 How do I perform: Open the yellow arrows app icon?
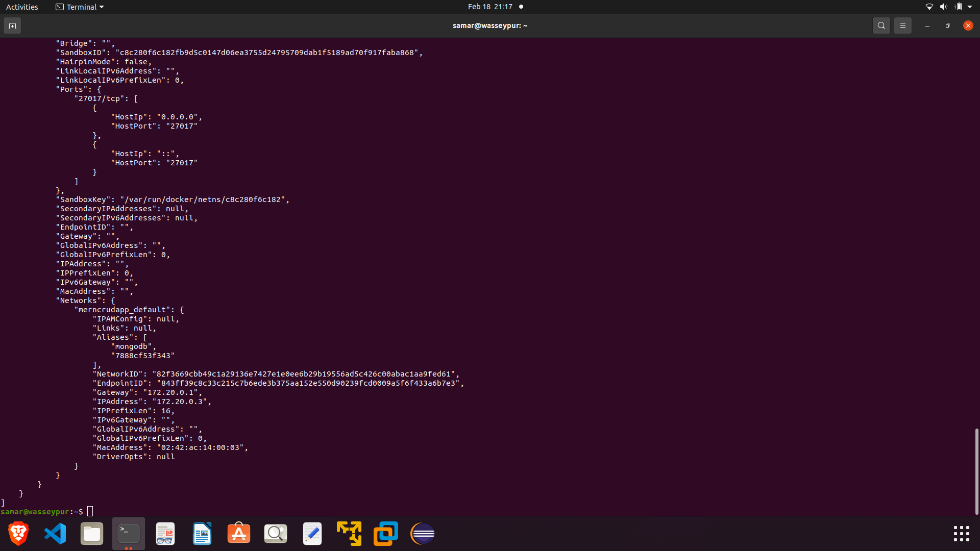coord(349,534)
